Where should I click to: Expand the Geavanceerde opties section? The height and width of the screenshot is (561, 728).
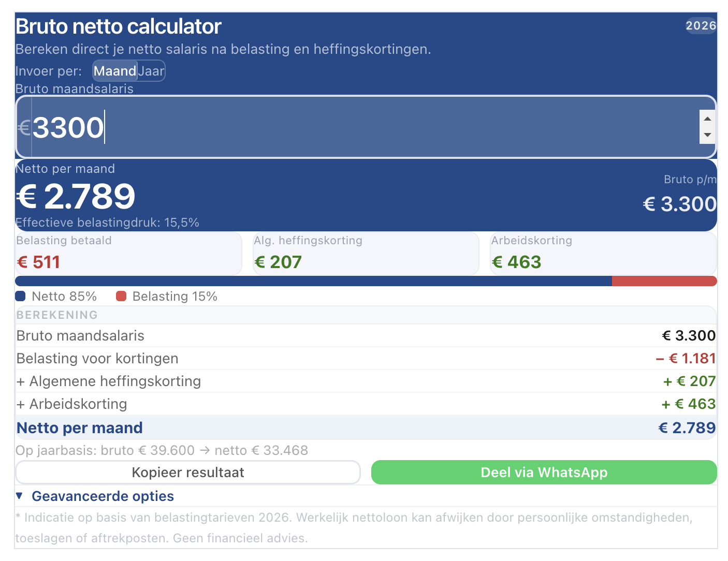point(103,496)
